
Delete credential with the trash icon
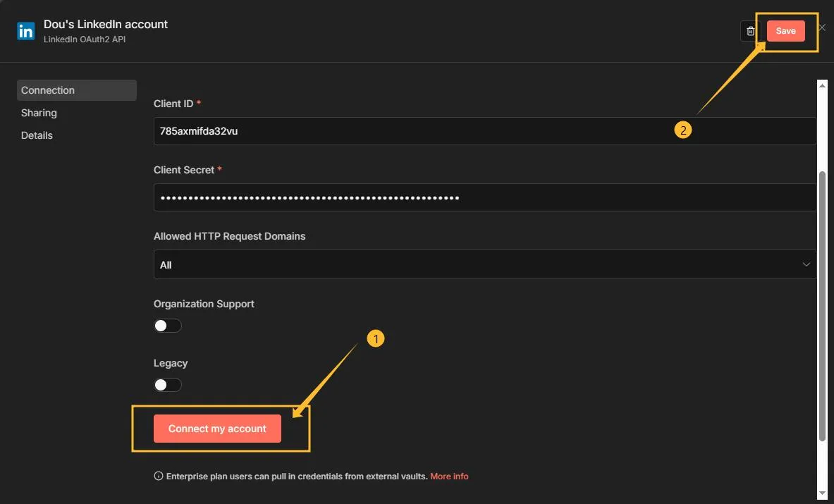pyautogui.click(x=751, y=31)
